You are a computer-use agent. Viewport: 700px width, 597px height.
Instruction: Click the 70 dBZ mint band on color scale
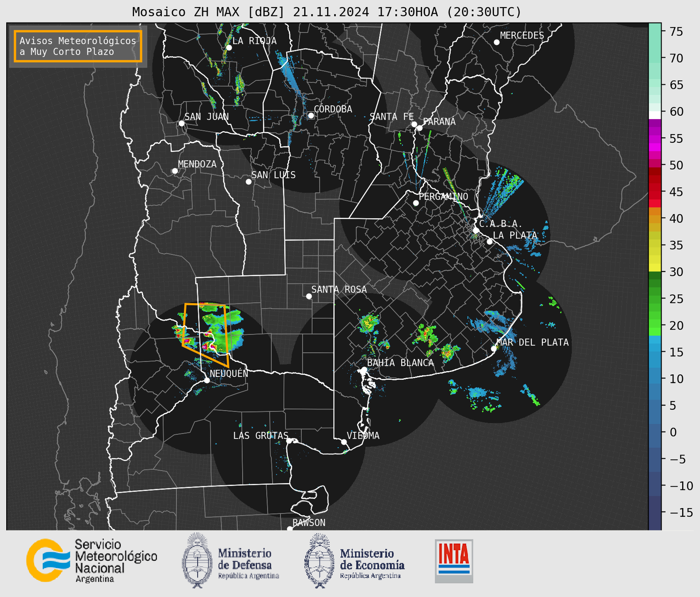(655, 59)
